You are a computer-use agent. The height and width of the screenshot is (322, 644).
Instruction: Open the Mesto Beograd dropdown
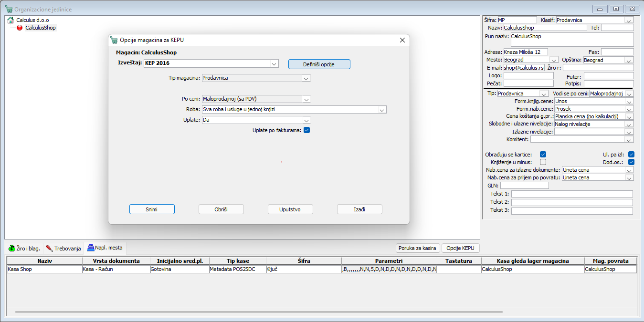pyautogui.click(x=554, y=60)
